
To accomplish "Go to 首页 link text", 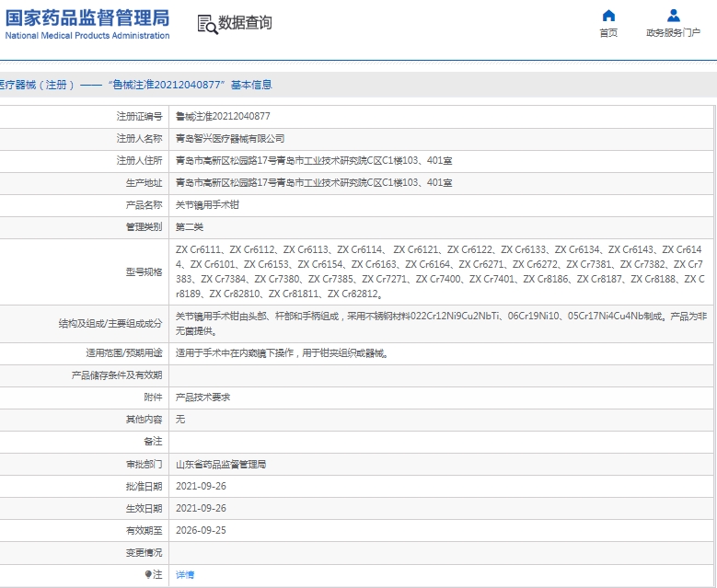I will (608, 32).
